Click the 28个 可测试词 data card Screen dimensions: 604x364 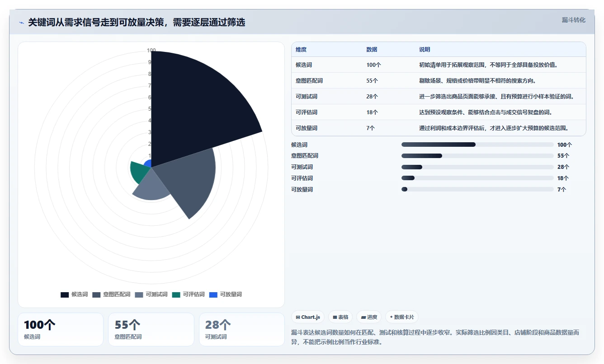click(x=242, y=330)
